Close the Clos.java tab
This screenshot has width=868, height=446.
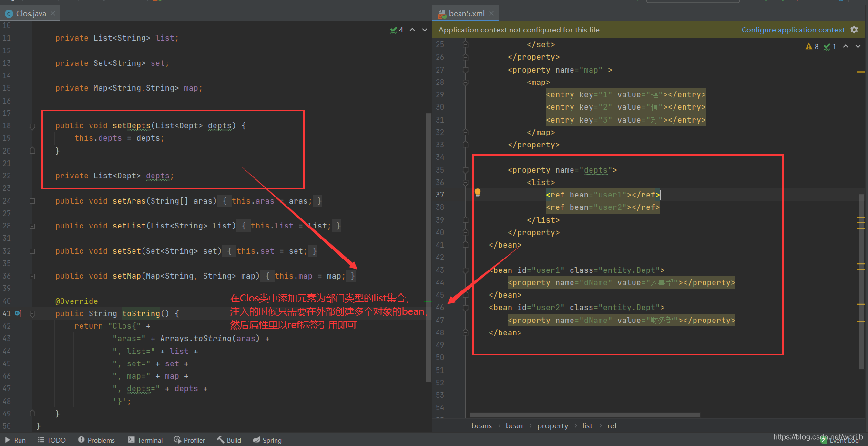coord(53,13)
